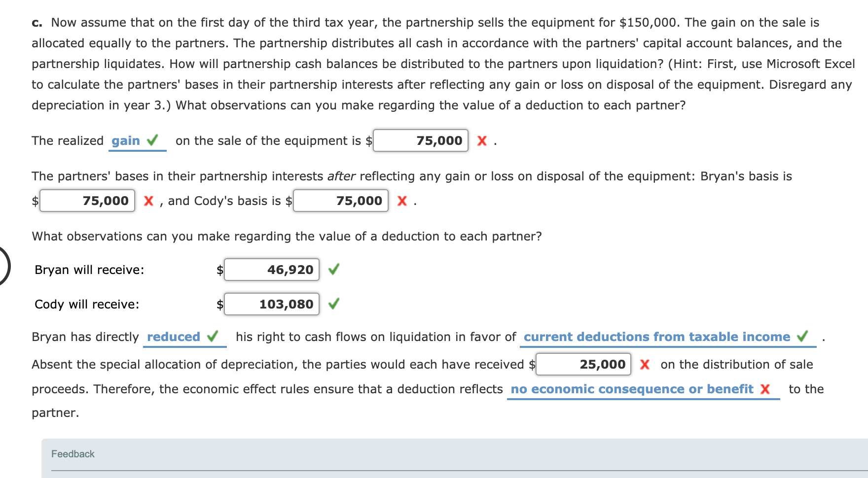Screen dimensions: 868x478
Task: Click the checkmark after 'current deductions from taxable income'
Action: tap(803, 337)
